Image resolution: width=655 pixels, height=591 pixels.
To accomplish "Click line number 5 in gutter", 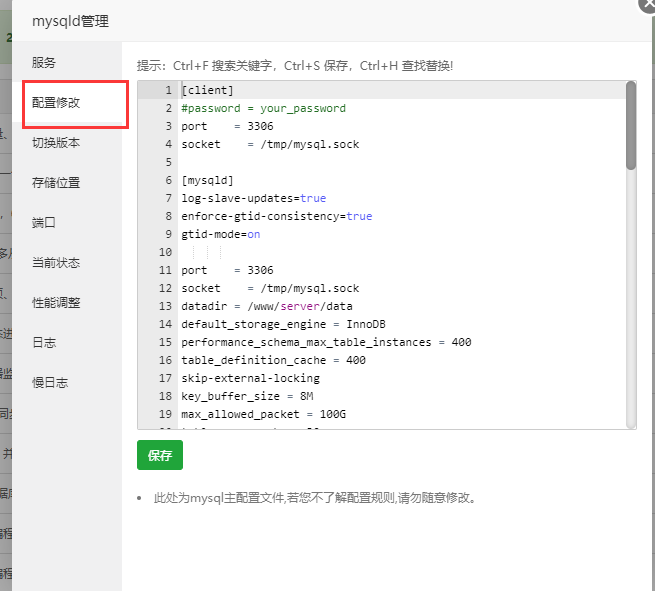I will pyautogui.click(x=168, y=162).
